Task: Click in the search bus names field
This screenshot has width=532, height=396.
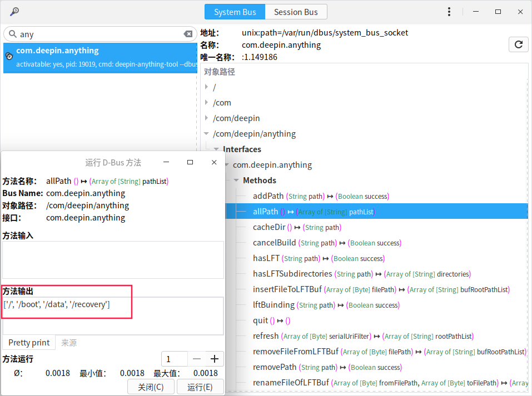Action: (x=100, y=34)
